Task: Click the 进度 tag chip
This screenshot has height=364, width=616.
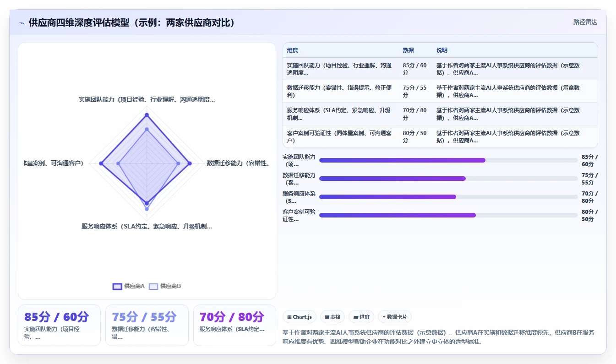Action: click(x=361, y=317)
